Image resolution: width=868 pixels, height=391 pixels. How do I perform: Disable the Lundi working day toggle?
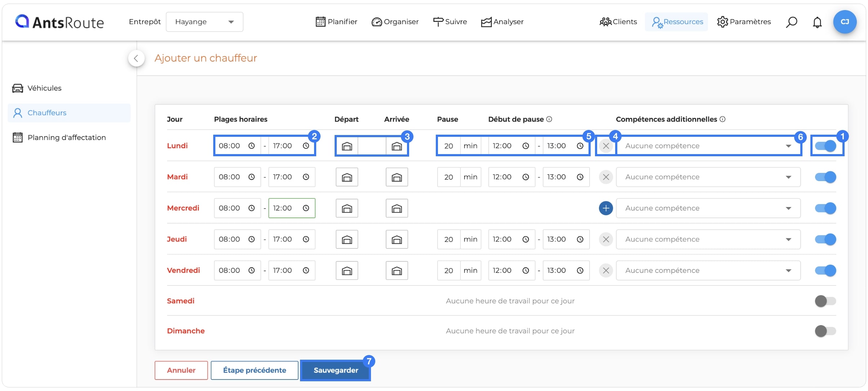tap(826, 146)
